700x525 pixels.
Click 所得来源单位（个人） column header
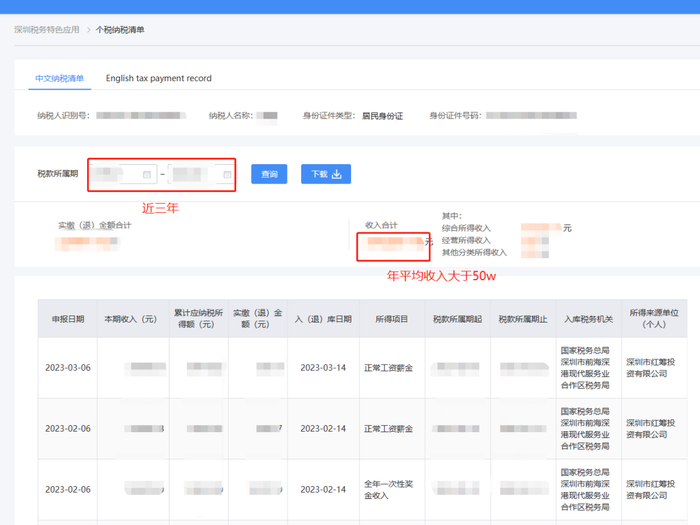pyautogui.click(x=654, y=319)
